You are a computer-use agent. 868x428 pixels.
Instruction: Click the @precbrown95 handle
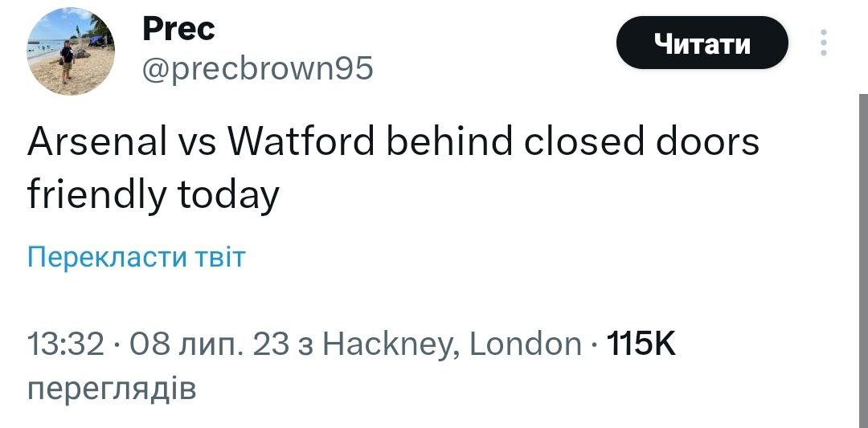pos(257,70)
